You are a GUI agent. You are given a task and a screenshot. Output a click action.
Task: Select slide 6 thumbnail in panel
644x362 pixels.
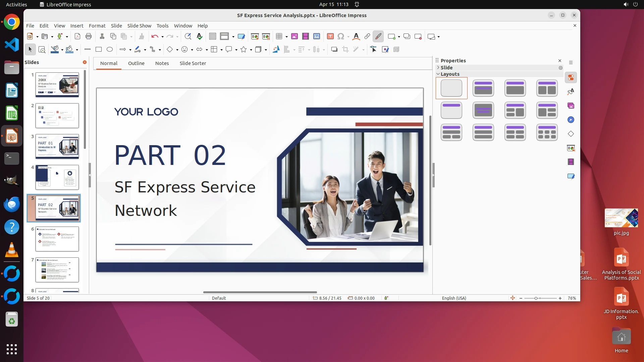(57, 239)
